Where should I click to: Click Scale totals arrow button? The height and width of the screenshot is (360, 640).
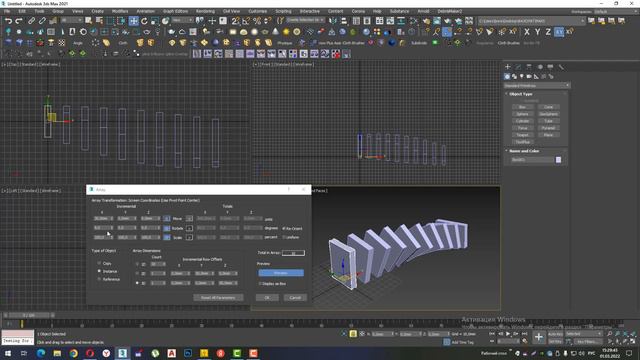click(189, 237)
